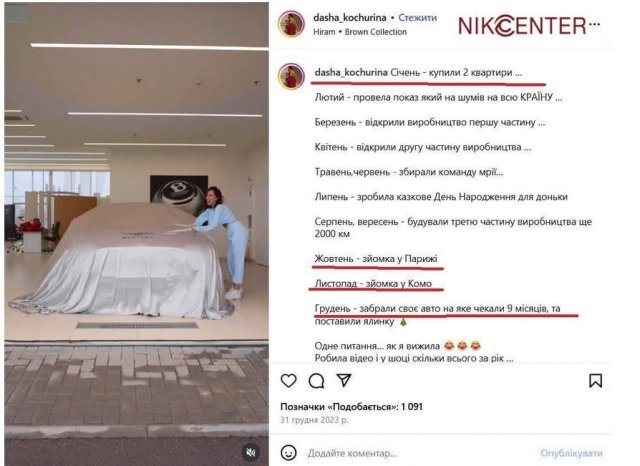Save post using the bookmark icon
The height and width of the screenshot is (466, 640).
tap(596, 381)
